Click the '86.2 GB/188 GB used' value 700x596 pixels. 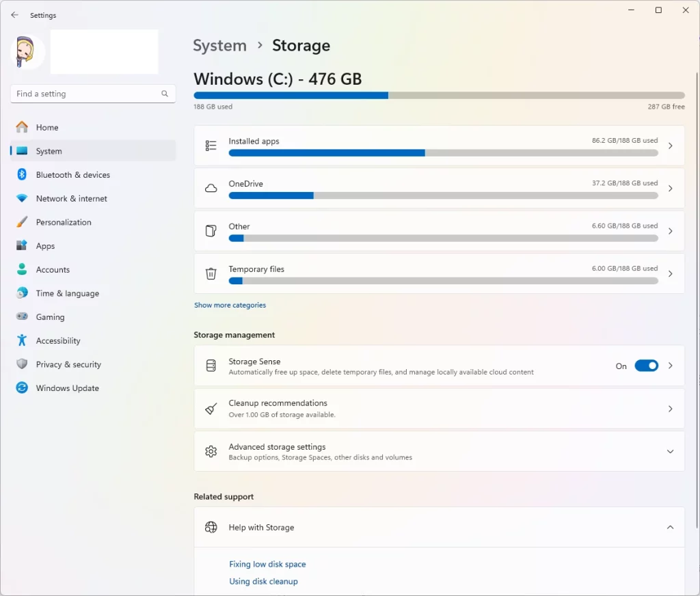625,140
